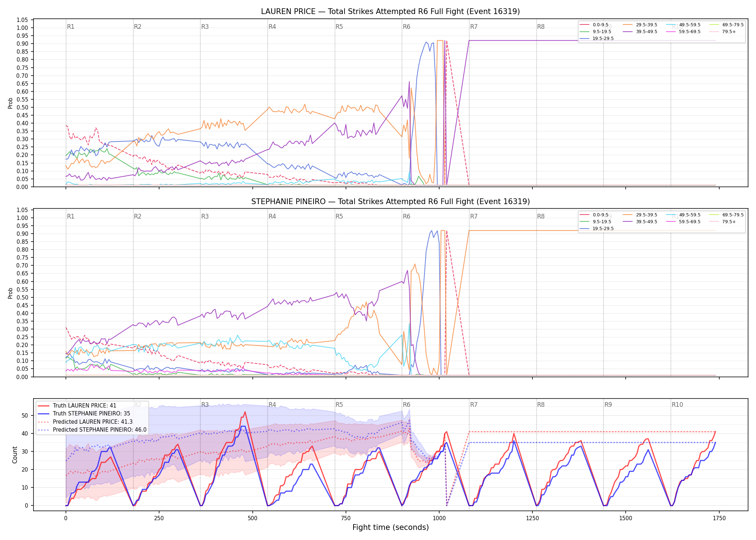Image resolution: width=756 pixels, height=540 pixels.
Task: Click the Predicted LAUREN PRICE: 41.3 legend entry
Action: pos(85,422)
